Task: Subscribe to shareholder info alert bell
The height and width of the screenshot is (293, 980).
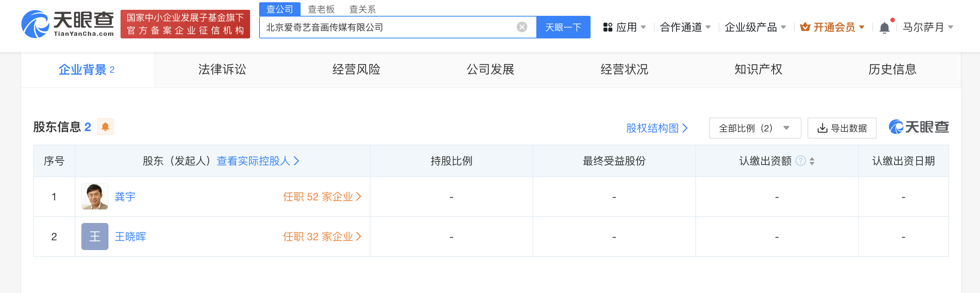Action: 105,127
